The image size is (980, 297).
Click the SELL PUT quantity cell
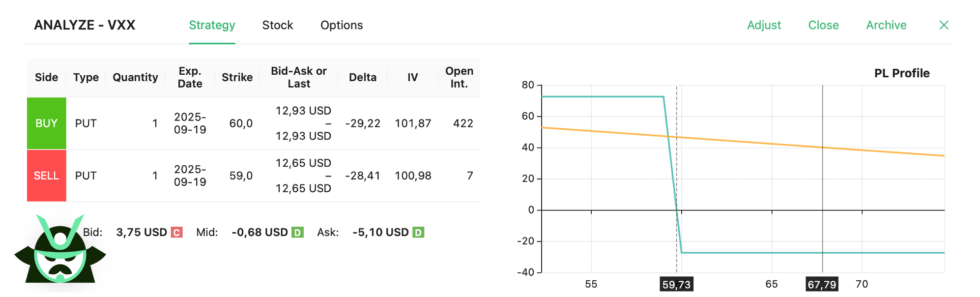155,175
